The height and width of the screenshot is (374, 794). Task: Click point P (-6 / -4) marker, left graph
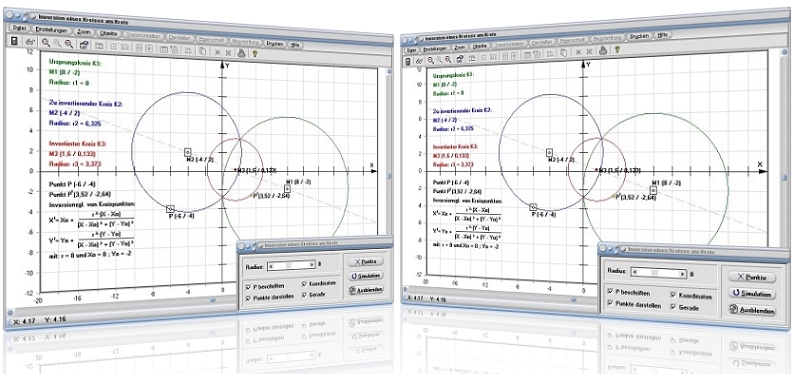[x=170, y=208]
